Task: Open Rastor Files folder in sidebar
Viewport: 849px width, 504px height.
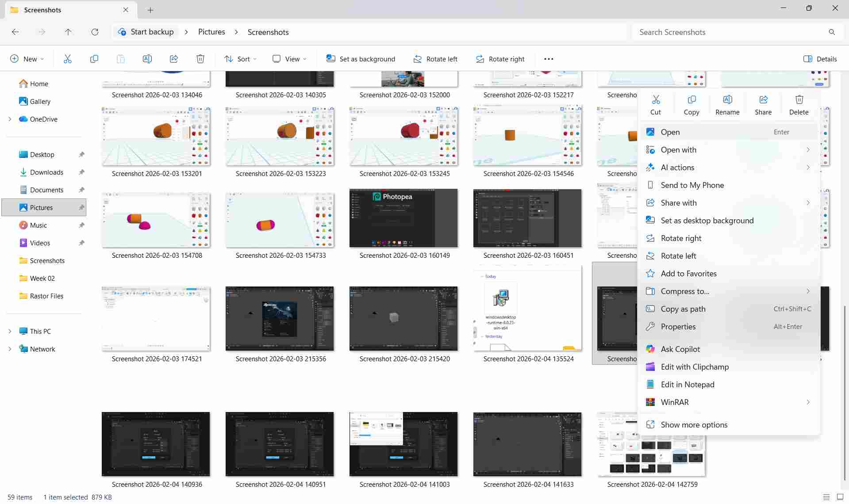Action: (x=42, y=296)
